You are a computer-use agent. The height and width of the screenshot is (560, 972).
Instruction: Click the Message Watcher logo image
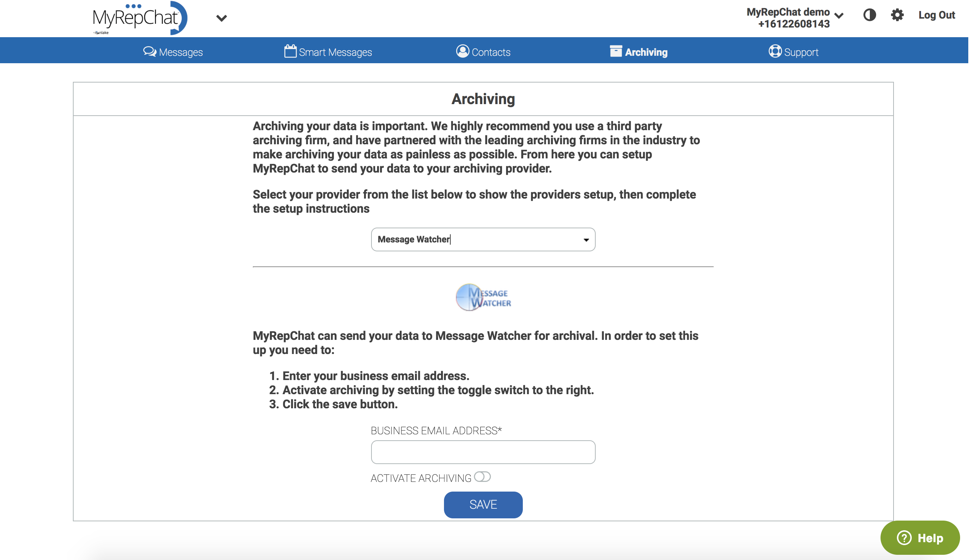pos(483,297)
